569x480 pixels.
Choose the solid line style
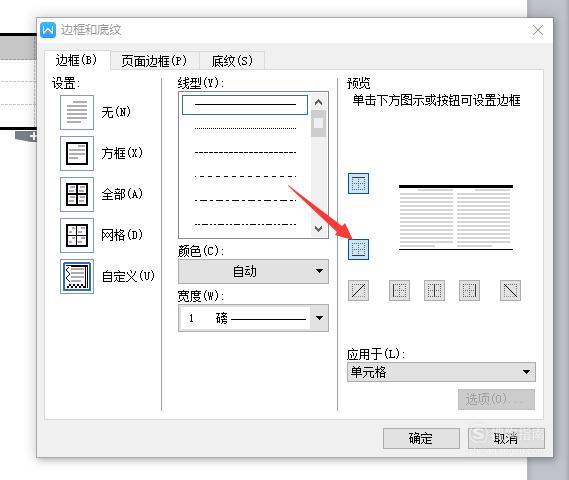[x=245, y=104]
